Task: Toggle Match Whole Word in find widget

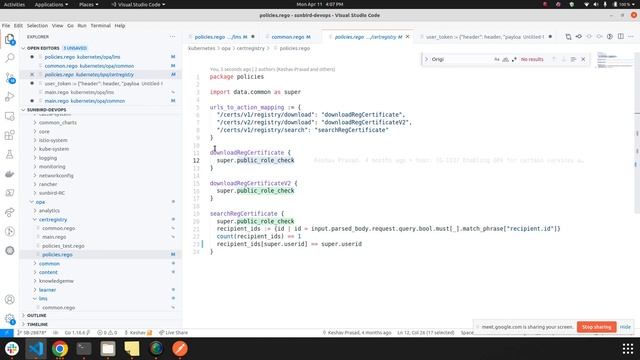Action: coord(505,59)
